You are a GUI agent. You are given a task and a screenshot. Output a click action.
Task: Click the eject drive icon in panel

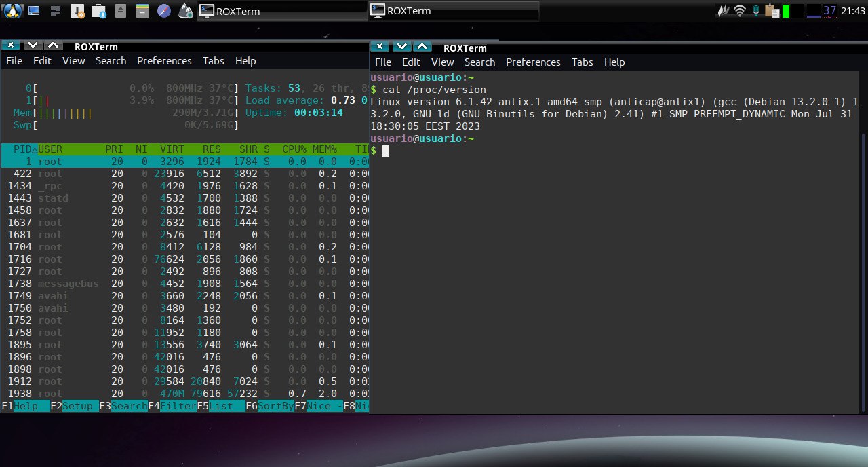click(x=120, y=10)
